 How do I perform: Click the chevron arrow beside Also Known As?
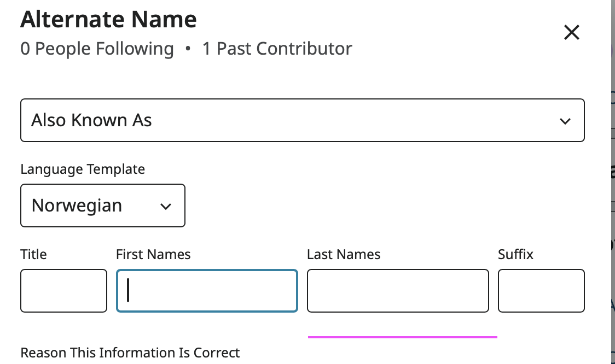(x=565, y=121)
